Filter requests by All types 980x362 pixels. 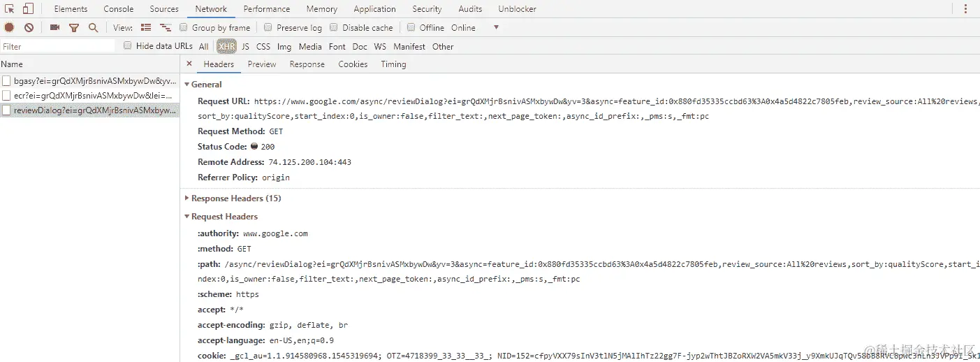click(203, 47)
